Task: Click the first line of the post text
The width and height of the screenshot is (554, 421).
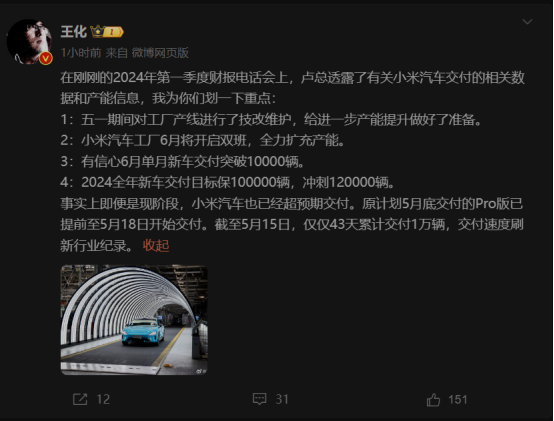Action: (x=292, y=78)
